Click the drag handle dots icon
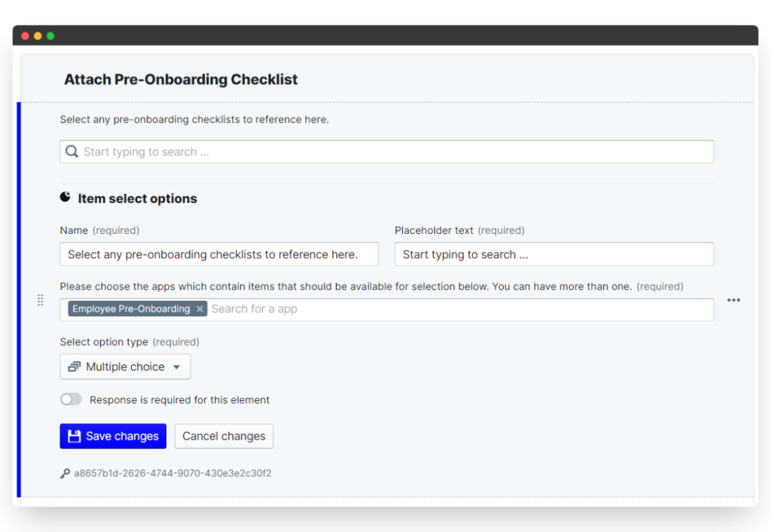The height and width of the screenshot is (532, 771). pyautogui.click(x=41, y=300)
